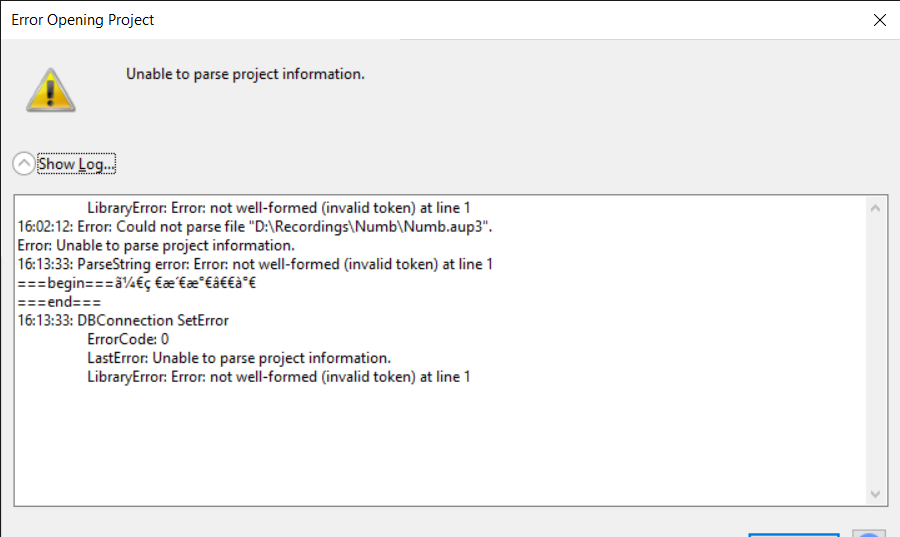Click the "ErrorCode: 0" log line
Image resolution: width=900 pixels, height=537 pixels.
(128, 339)
